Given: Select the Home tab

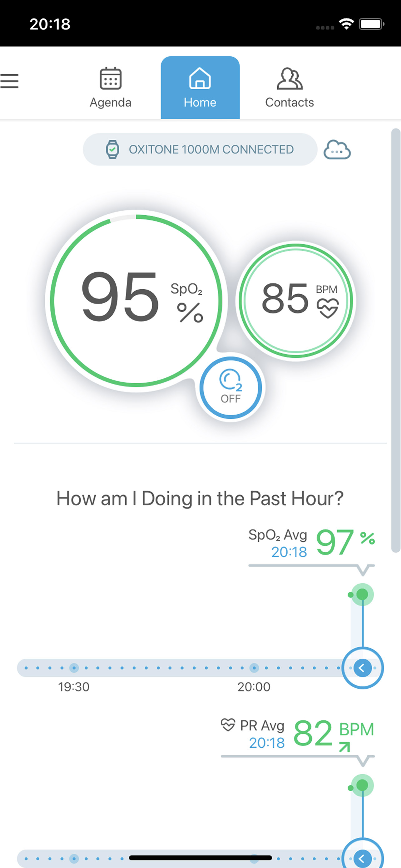Looking at the screenshot, I should click(x=200, y=87).
